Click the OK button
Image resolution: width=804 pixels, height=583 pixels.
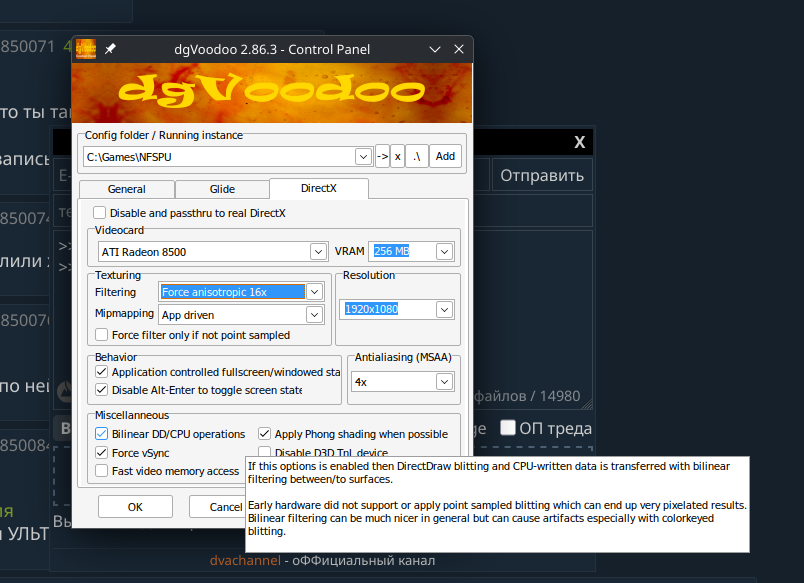pyautogui.click(x=135, y=507)
